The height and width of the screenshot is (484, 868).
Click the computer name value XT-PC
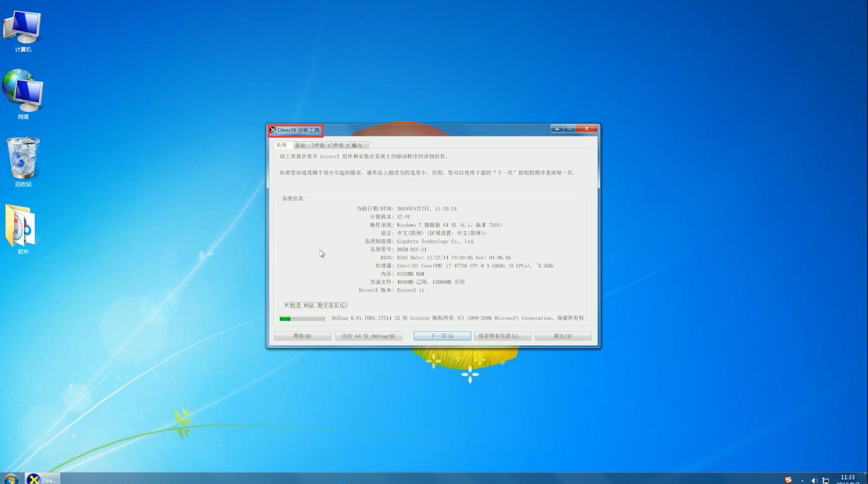(404, 217)
